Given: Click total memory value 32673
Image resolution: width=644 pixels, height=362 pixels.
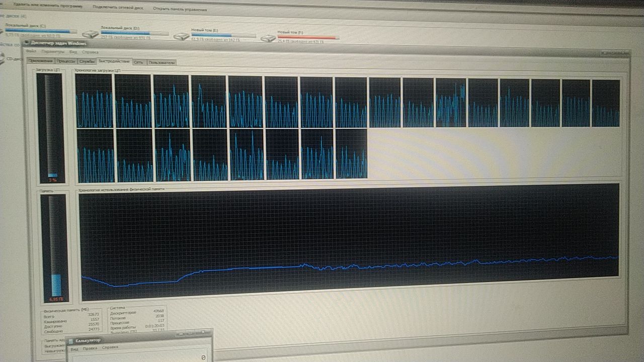Looking at the screenshot, I should tap(94, 314).
